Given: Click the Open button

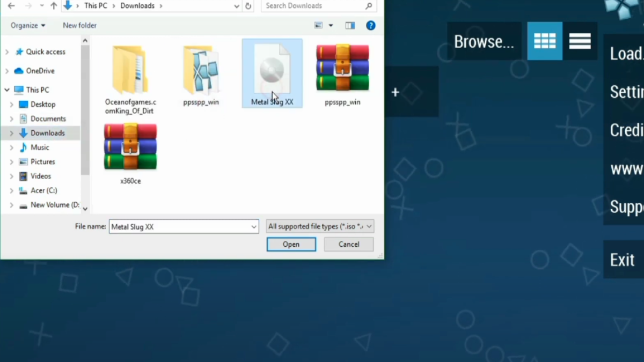Looking at the screenshot, I should pos(291,244).
